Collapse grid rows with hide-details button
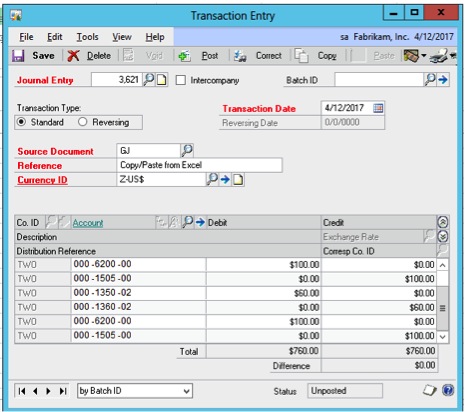 (443, 222)
